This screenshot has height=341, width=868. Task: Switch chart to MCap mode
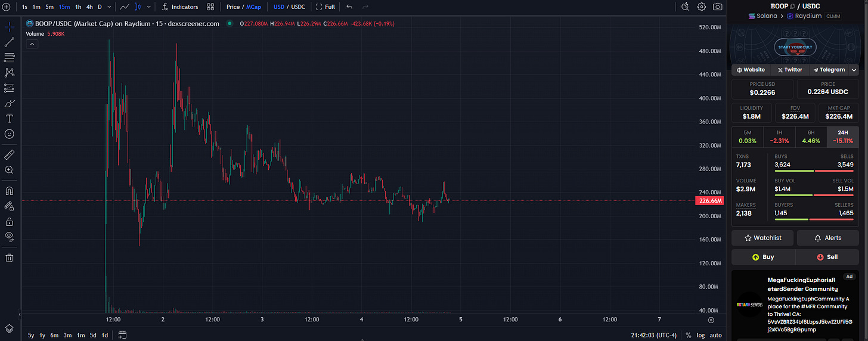(253, 7)
